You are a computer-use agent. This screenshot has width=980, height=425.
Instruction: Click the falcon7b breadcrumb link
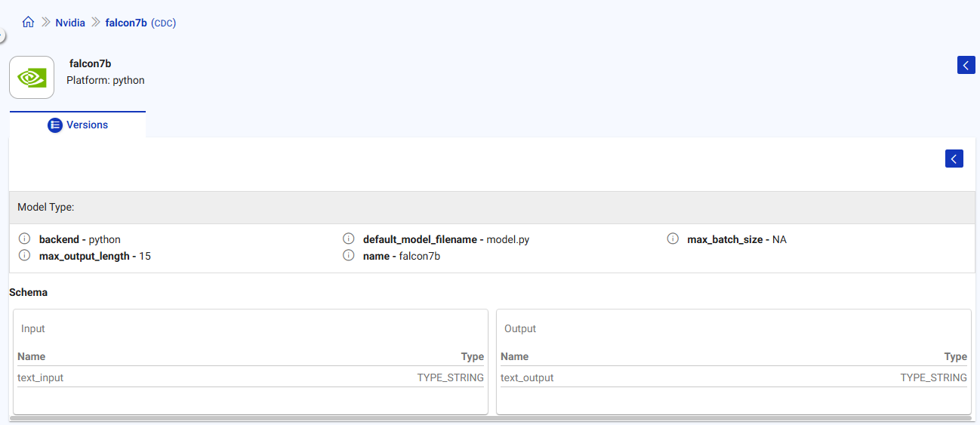coord(126,23)
